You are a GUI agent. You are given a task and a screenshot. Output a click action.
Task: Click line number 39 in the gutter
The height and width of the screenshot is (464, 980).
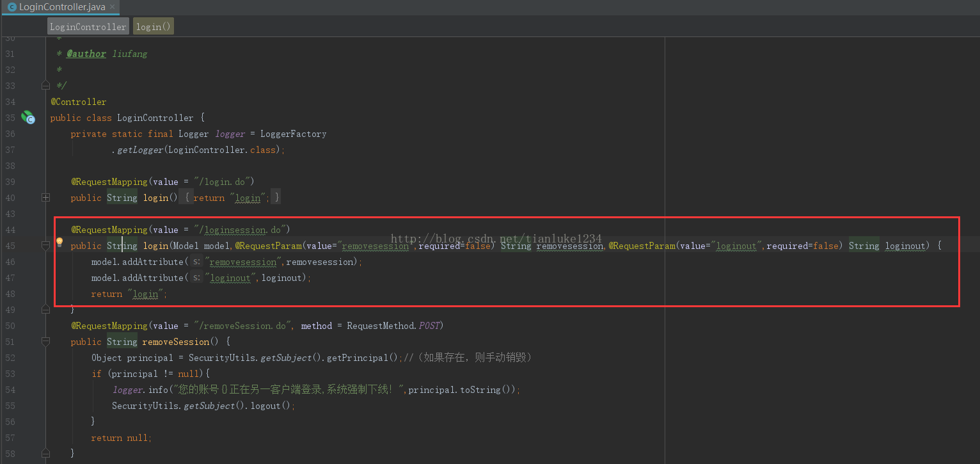pyautogui.click(x=10, y=182)
